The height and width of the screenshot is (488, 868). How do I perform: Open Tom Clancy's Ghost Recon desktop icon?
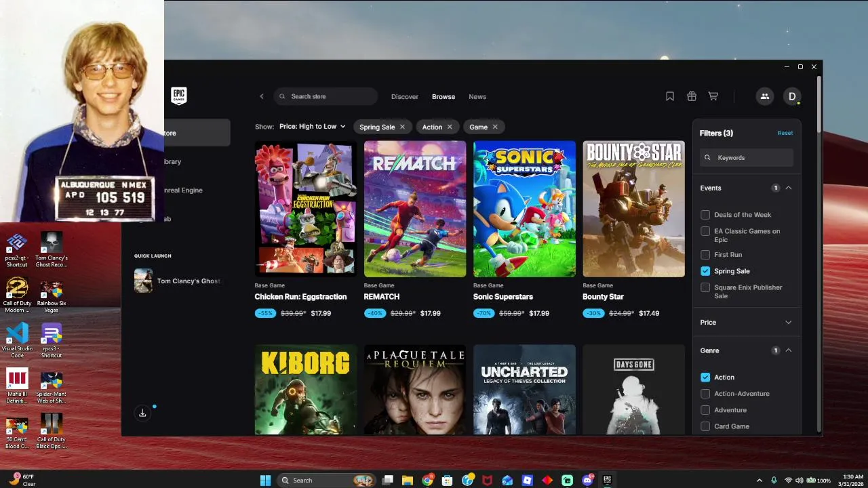pyautogui.click(x=52, y=250)
